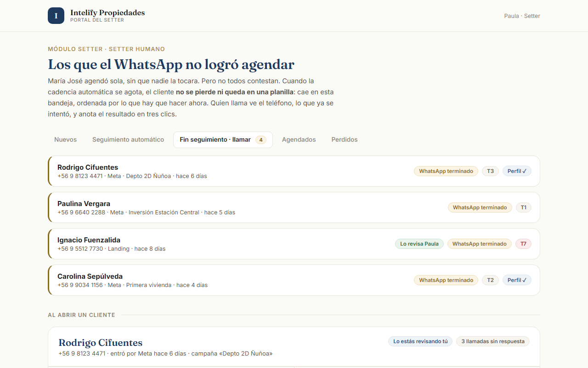
Task: Click Lo revisa Paula badge
Action: 419,244
